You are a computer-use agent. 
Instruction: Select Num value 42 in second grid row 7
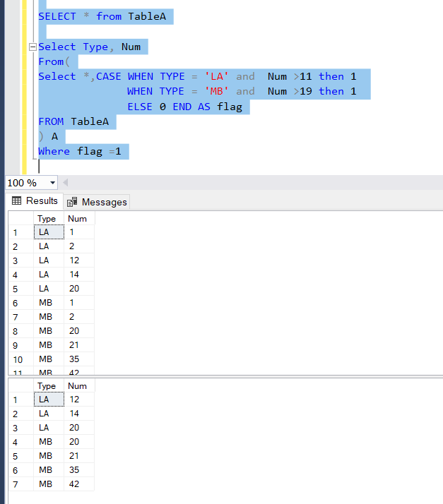(79, 484)
